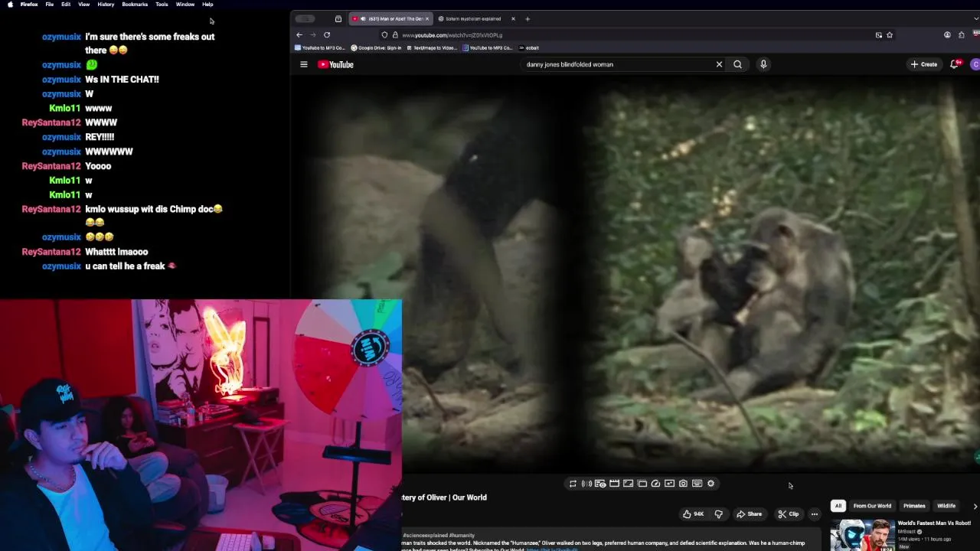Clear the YouTube search text with X

(719, 64)
